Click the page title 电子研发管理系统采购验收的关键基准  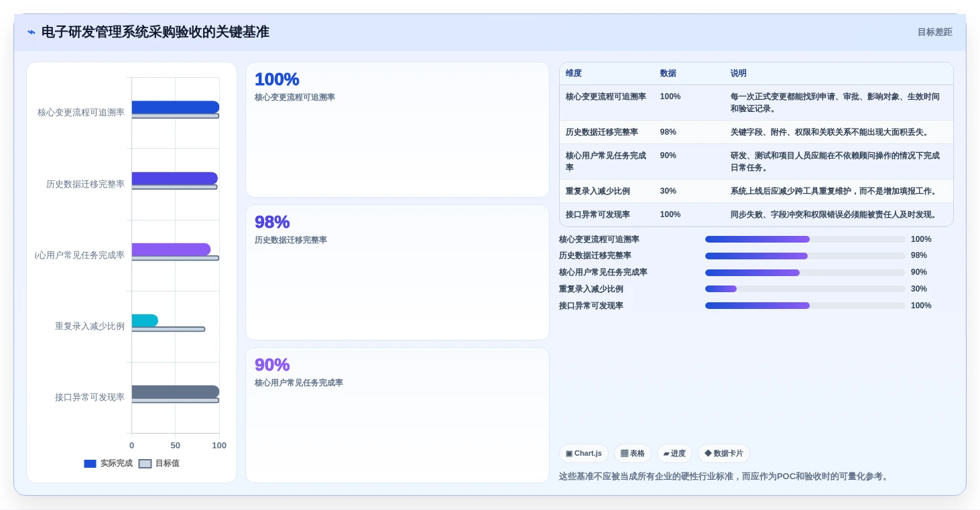[156, 32]
